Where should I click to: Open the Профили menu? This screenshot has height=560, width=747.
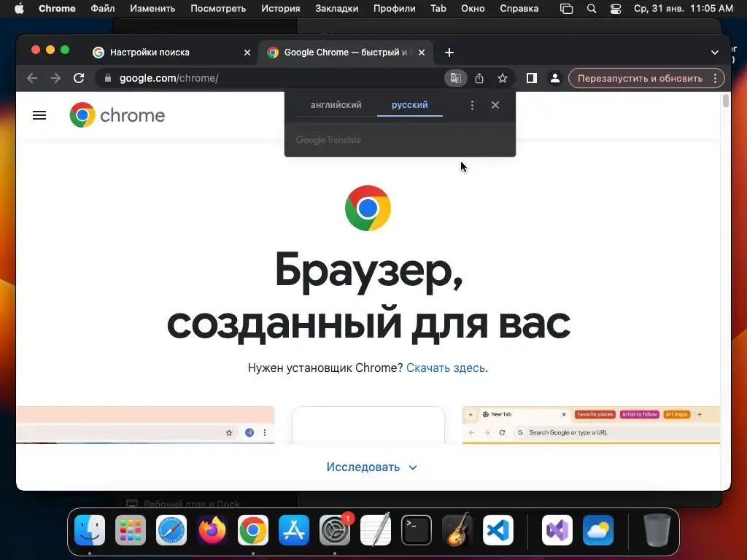(x=395, y=9)
